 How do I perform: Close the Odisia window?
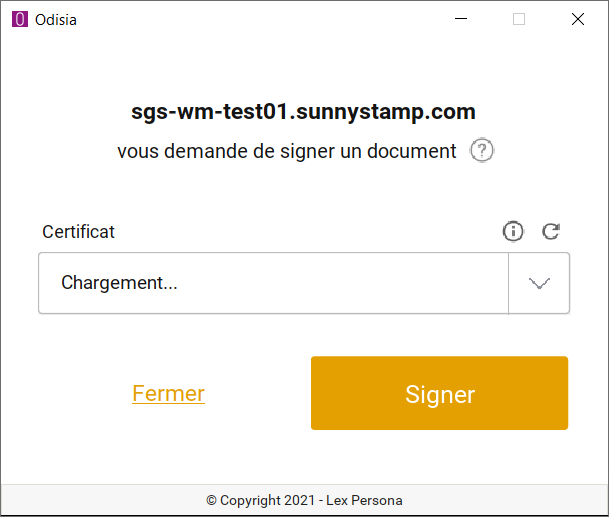click(577, 19)
